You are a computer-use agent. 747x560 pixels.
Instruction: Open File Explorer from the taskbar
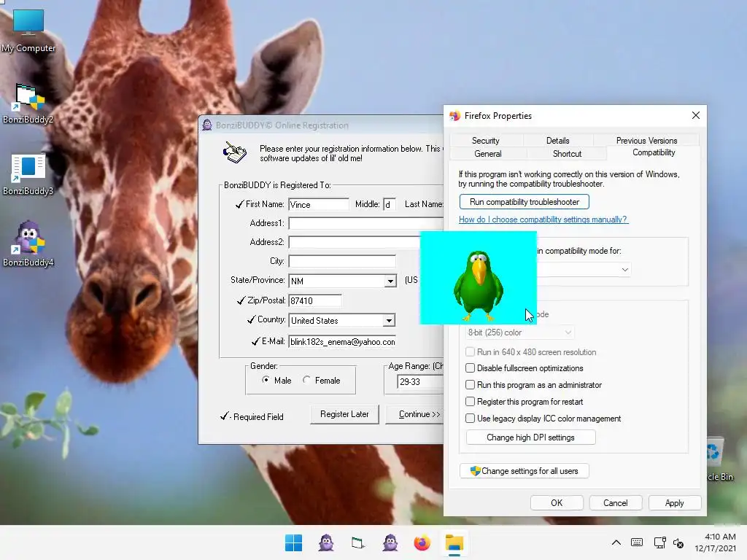(454, 542)
